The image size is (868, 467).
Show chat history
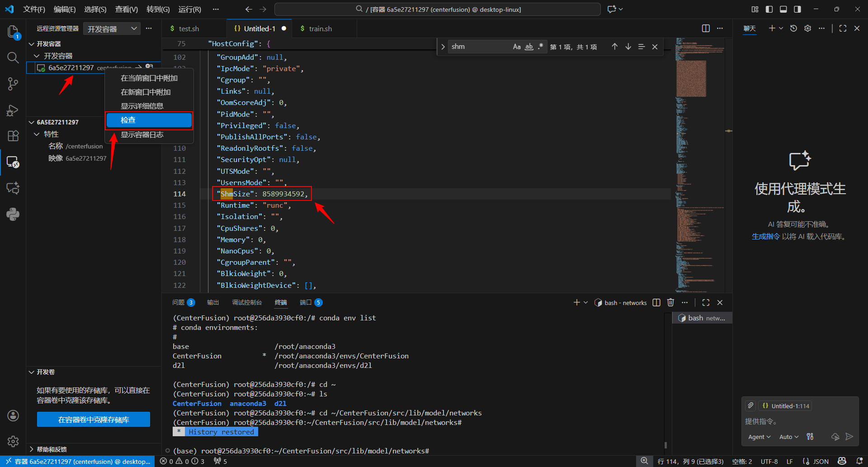tap(793, 28)
